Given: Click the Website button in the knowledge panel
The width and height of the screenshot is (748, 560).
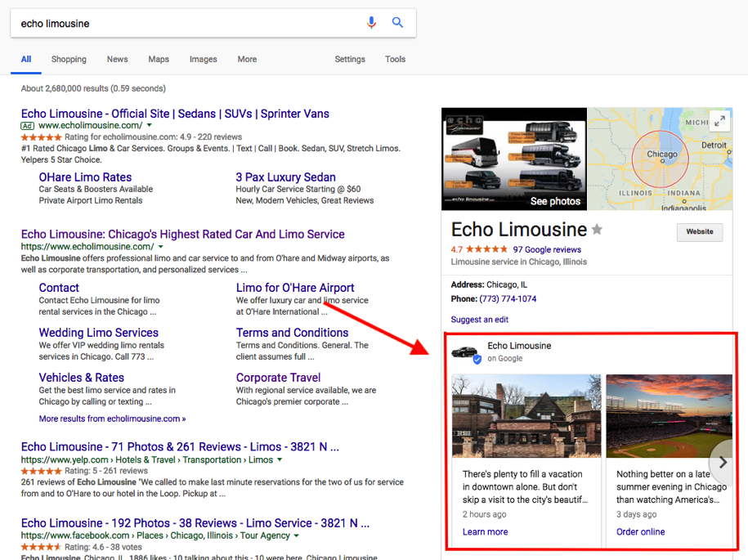Looking at the screenshot, I should click(x=699, y=232).
